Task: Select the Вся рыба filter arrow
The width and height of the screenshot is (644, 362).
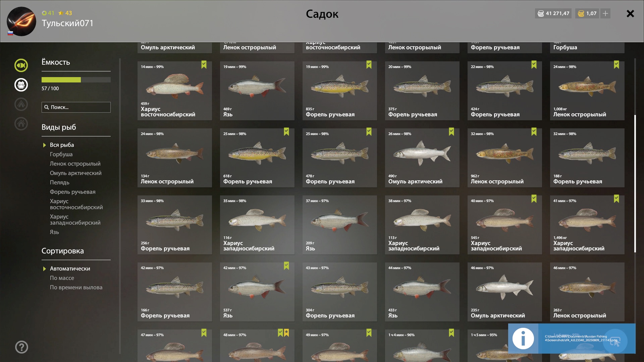Action: pos(44,145)
